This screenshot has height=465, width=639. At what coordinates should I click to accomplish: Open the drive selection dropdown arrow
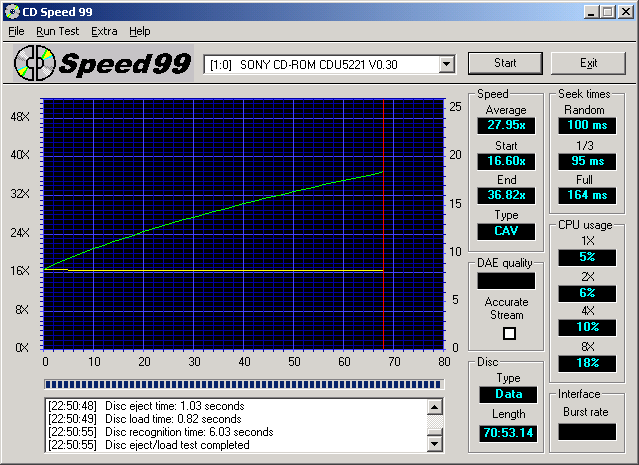446,64
